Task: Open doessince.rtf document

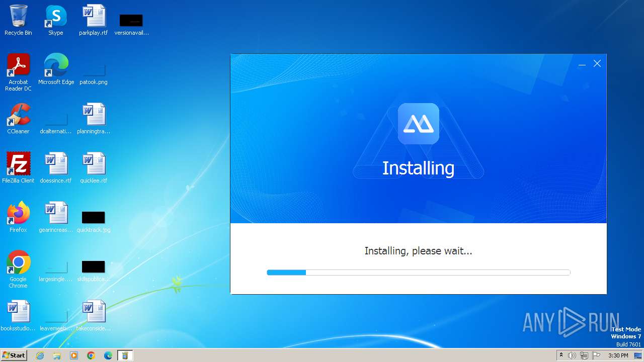Action: [x=56, y=168]
